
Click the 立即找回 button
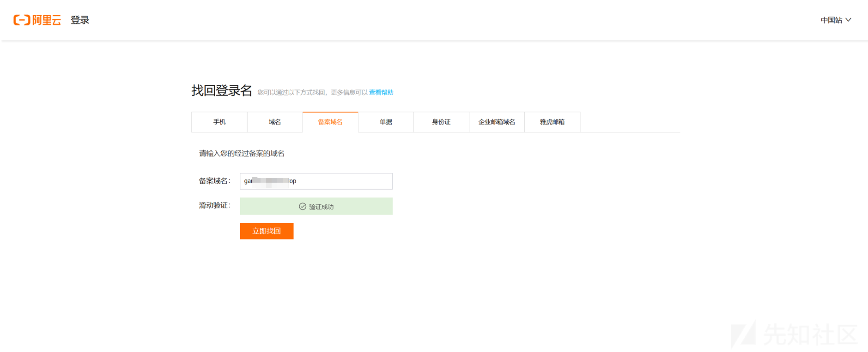click(x=267, y=231)
